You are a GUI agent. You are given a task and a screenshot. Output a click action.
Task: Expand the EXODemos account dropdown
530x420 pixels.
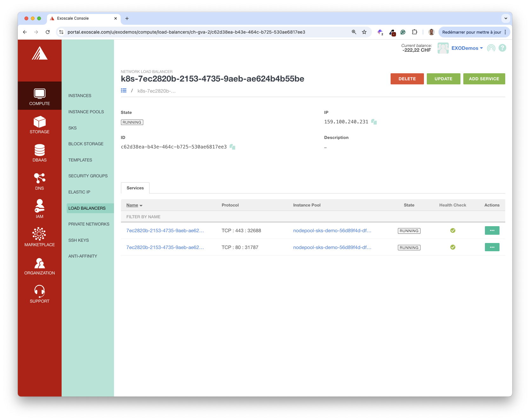pos(467,48)
